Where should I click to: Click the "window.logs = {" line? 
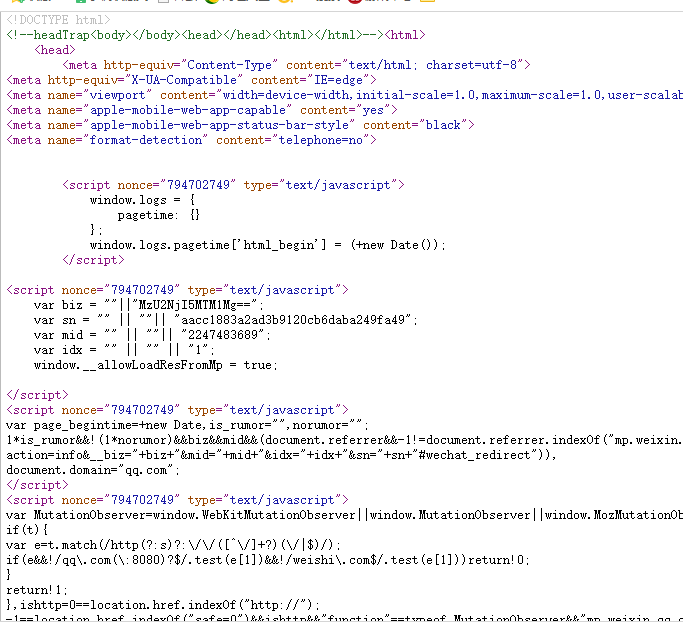[x=142, y=200]
